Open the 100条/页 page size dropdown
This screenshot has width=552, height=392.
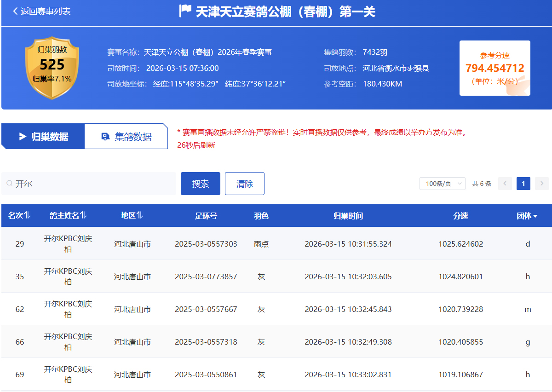coord(442,184)
